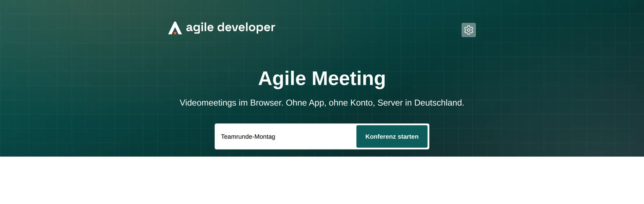Focus the meeting name field containing Teamrunde-Montag
The width and height of the screenshot is (644, 204).
coord(286,136)
